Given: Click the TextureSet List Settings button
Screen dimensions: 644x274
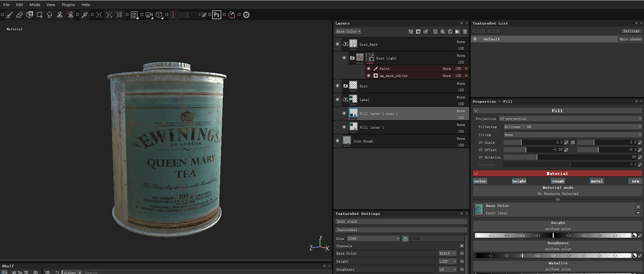Looking at the screenshot, I should pyautogui.click(x=632, y=31).
